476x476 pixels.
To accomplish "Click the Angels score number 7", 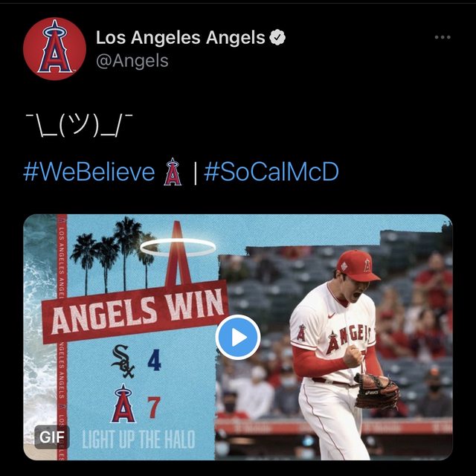I will [x=154, y=407].
